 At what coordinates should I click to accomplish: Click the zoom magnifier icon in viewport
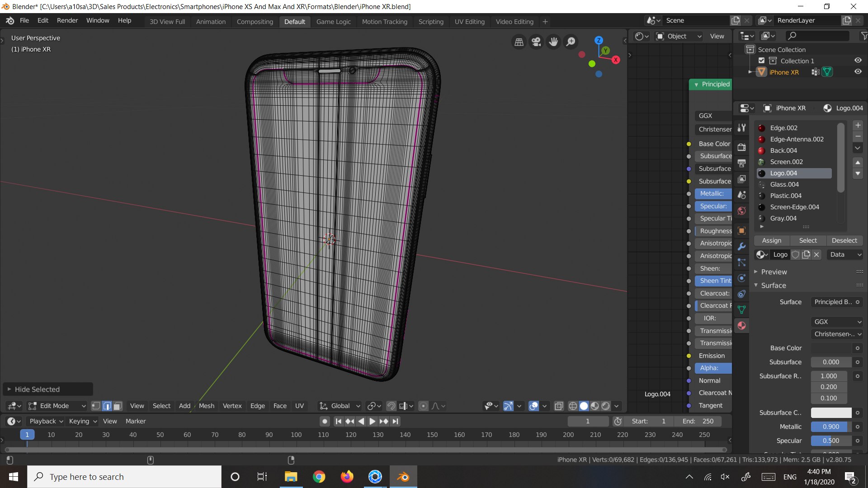pos(571,42)
